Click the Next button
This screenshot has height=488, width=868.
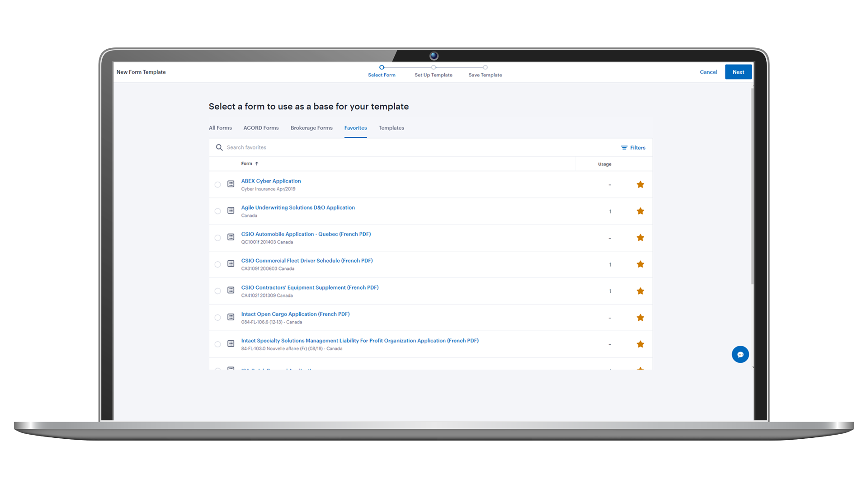(738, 72)
